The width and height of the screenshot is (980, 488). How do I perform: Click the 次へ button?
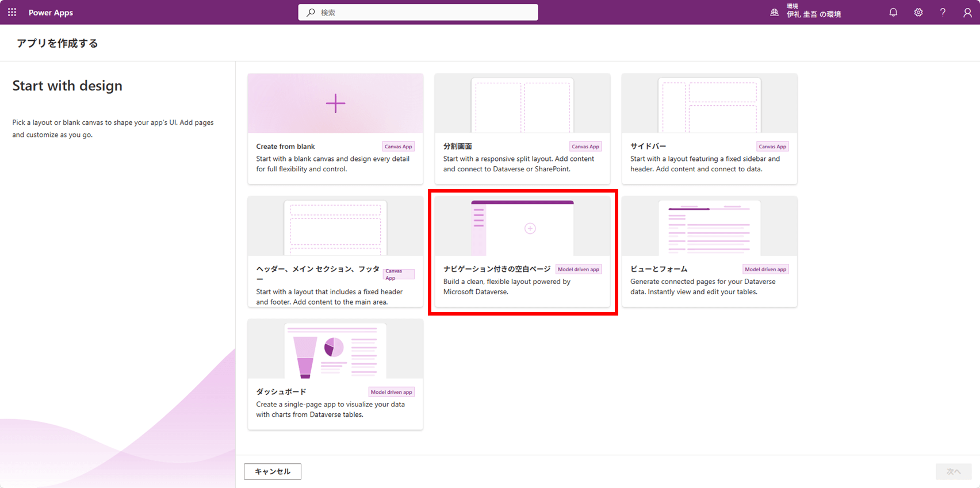954,471
